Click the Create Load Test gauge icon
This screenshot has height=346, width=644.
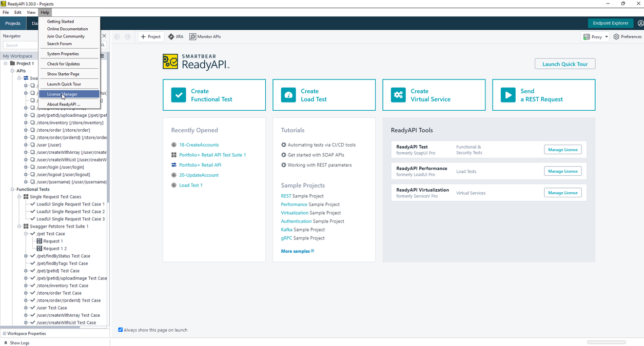288,95
